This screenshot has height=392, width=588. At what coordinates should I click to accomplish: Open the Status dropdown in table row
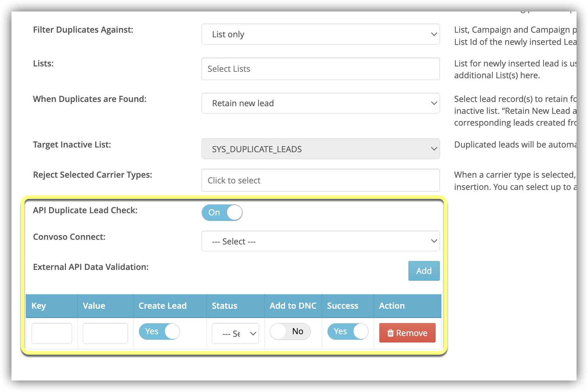(x=235, y=333)
